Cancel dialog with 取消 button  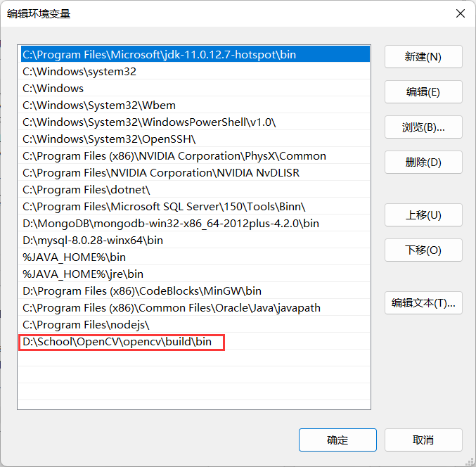[423, 440]
